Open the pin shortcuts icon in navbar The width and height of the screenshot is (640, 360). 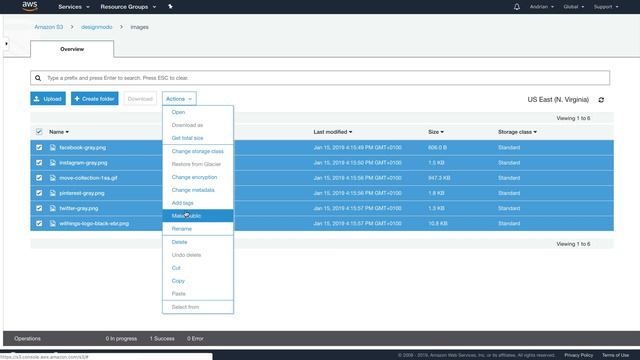(x=170, y=7)
